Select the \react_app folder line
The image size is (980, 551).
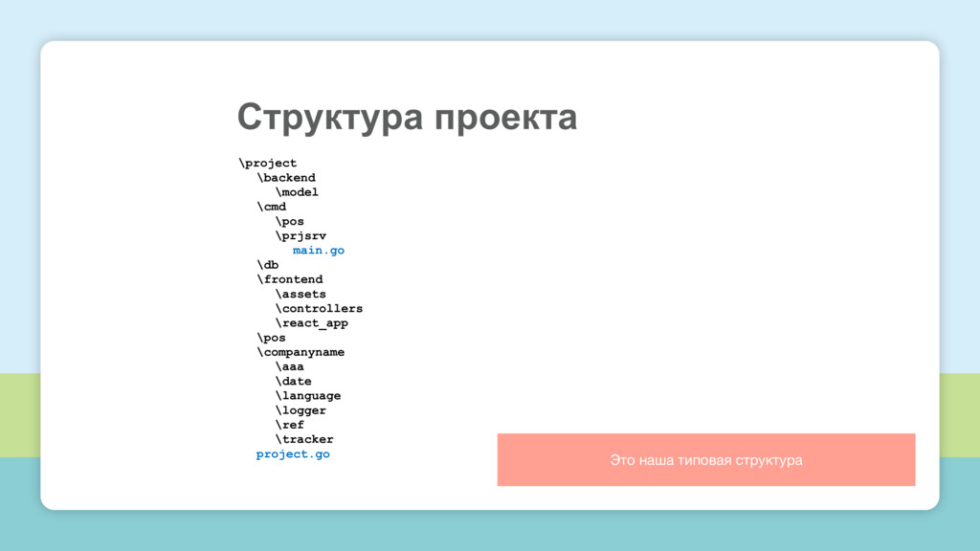coord(312,323)
